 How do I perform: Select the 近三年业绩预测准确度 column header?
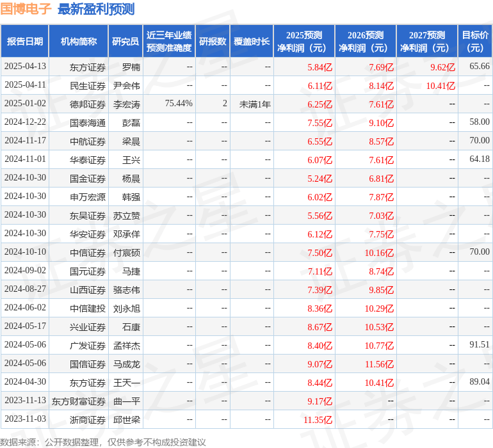pos(169,41)
